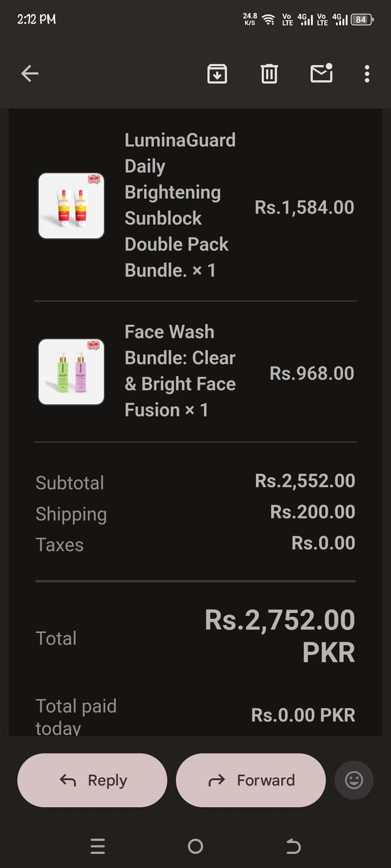Tap the Forward button
Image resolution: width=391 pixels, height=868 pixels.
coord(251,780)
